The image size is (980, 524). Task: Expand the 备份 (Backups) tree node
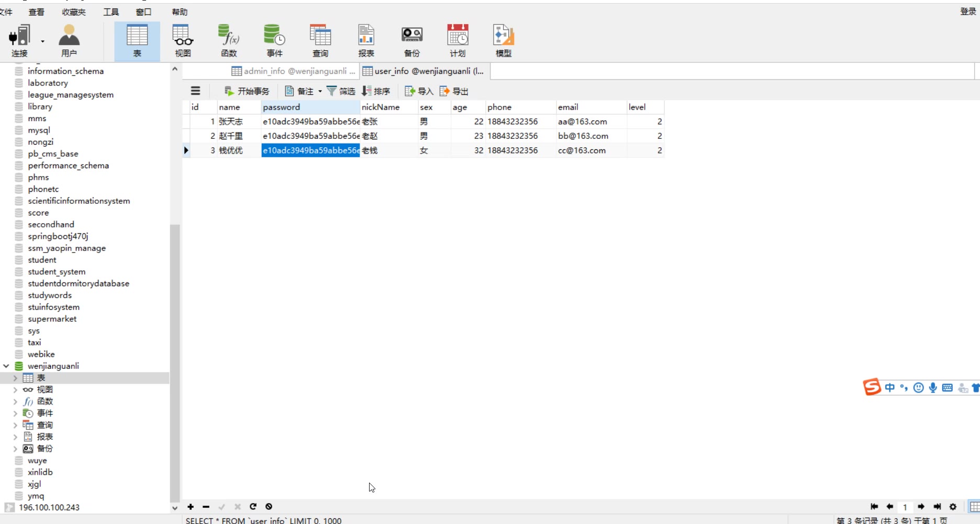[x=15, y=449]
